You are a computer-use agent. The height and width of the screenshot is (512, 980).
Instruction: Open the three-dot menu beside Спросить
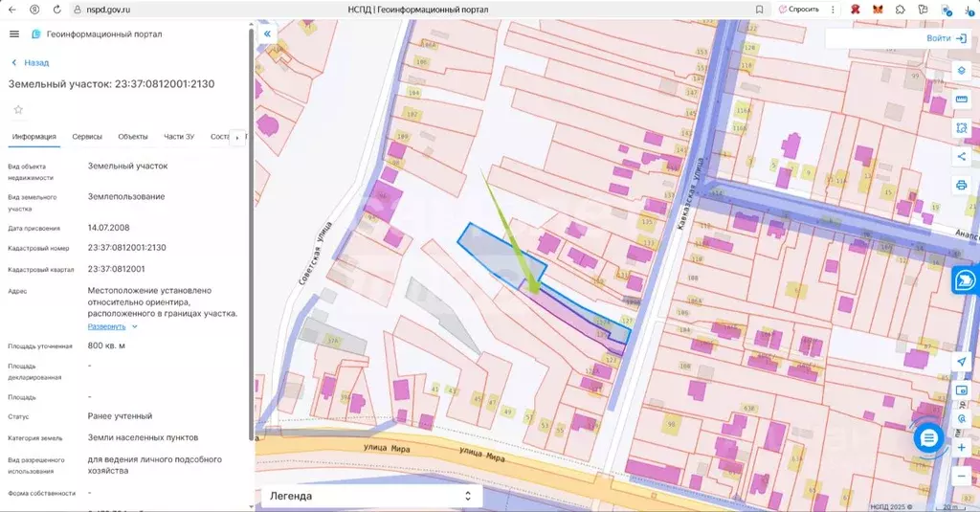point(833,10)
